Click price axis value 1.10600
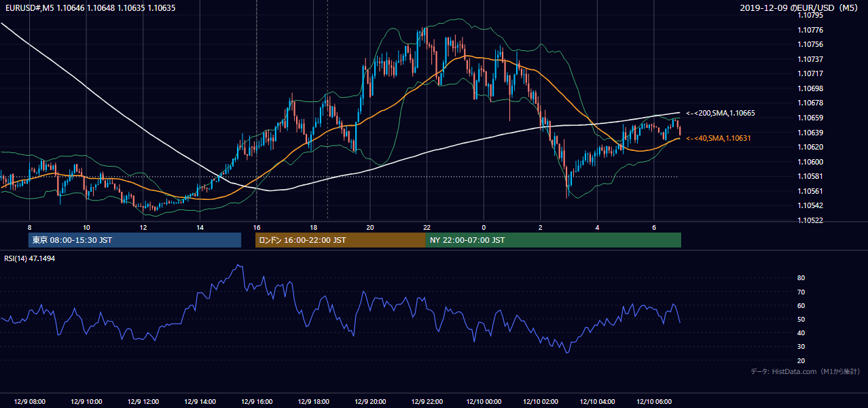 (x=810, y=162)
